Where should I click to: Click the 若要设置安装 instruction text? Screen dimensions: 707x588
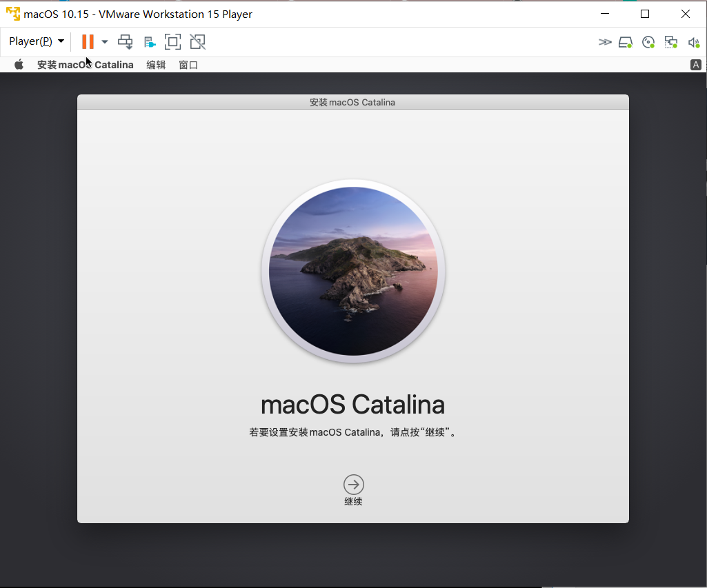[x=353, y=432]
